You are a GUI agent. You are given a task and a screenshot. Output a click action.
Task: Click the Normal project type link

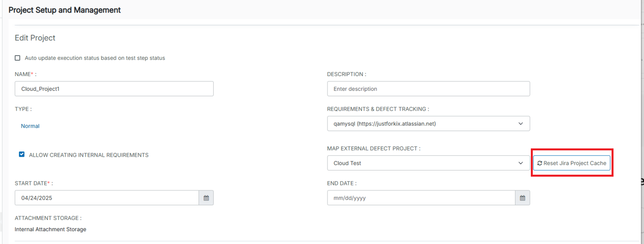pyautogui.click(x=30, y=126)
